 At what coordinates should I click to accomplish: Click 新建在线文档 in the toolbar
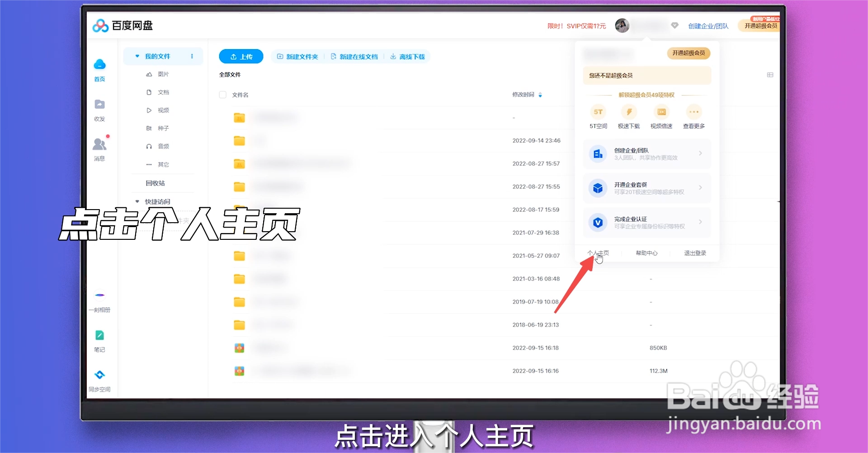coord(354,57)
